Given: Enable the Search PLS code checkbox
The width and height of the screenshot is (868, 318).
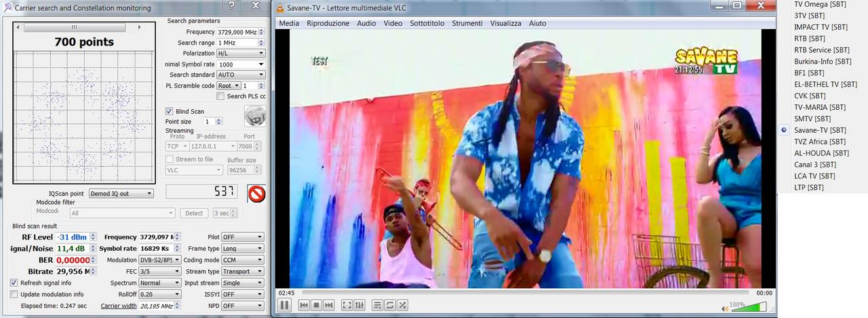Looking at the screenshot, I should pos(220,96).
